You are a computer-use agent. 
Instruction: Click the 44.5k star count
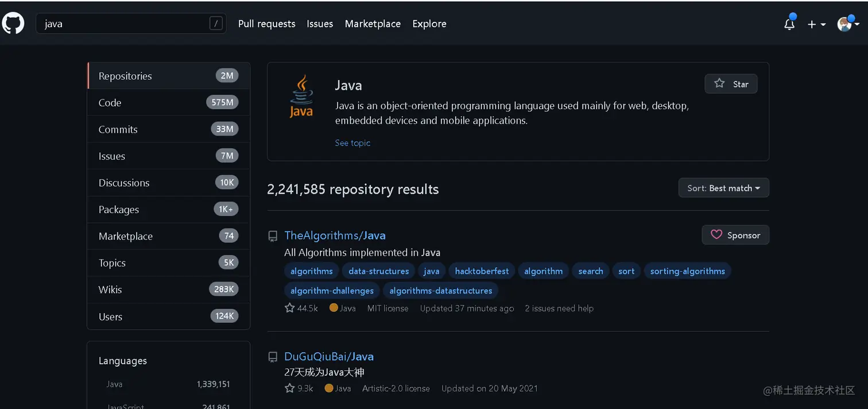pyautogui.click(x=301, y=308)
